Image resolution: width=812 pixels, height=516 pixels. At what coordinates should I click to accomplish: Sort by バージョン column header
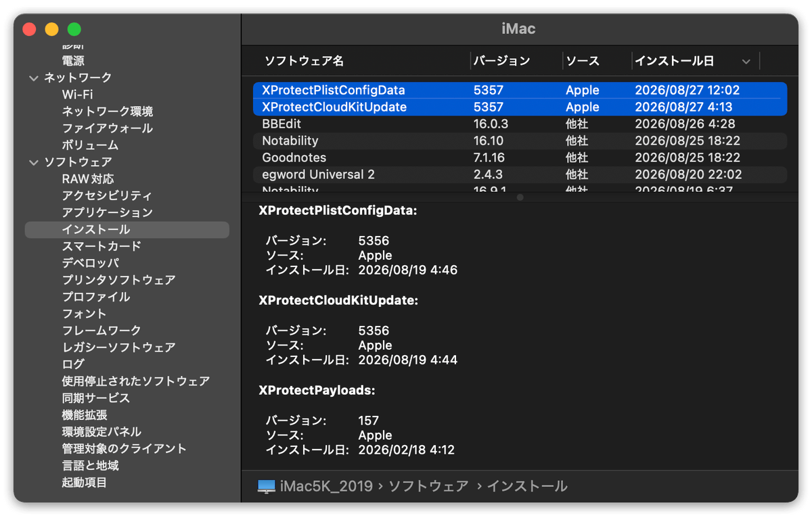501,62
